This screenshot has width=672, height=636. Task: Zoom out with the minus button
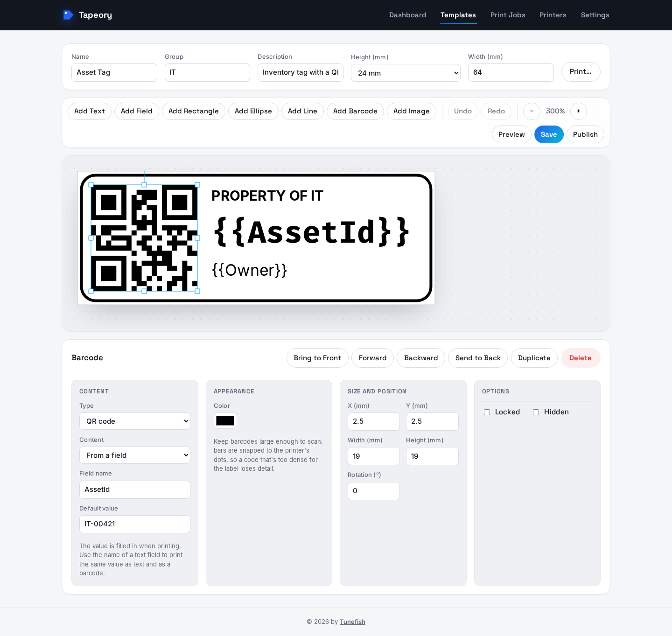532,111
